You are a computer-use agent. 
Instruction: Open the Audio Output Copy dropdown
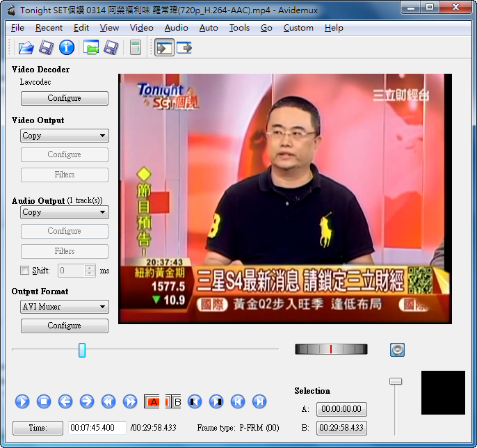(x=65, y=212)
